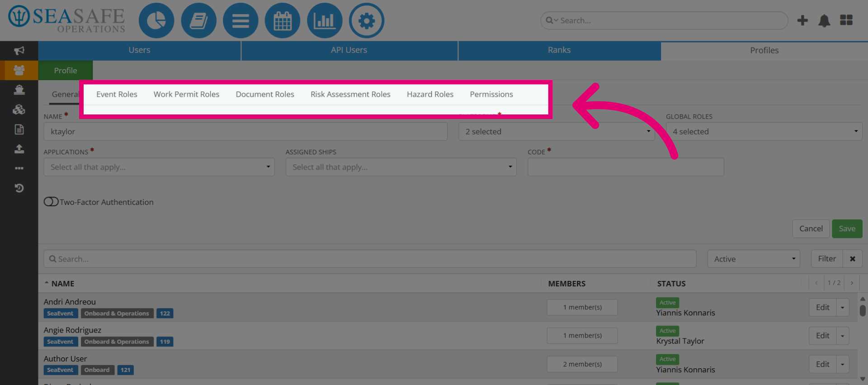Open the logbook icon in top bar
The width and height of the screenshot is (868, 385).
pyautogui.click(x=198, y=21)
